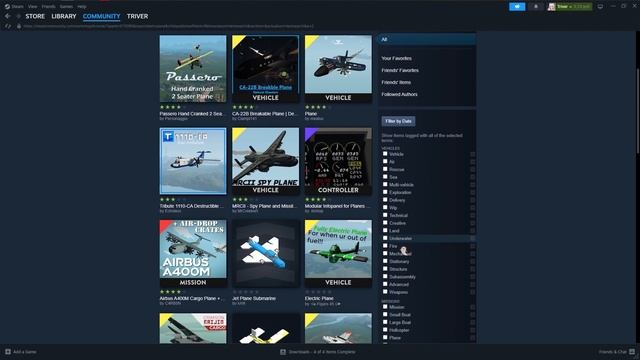Check the Air tag checkbox

[385, 162]
